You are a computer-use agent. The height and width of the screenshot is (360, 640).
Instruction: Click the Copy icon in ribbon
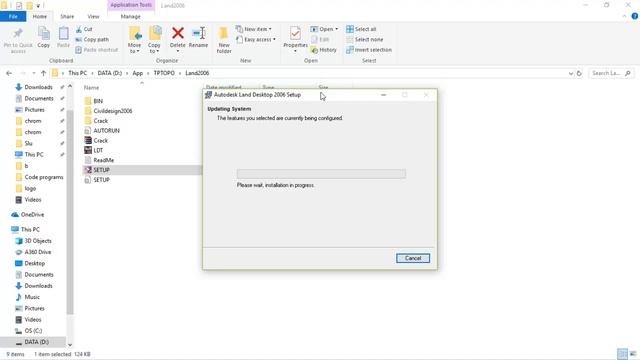pos(44,34)
